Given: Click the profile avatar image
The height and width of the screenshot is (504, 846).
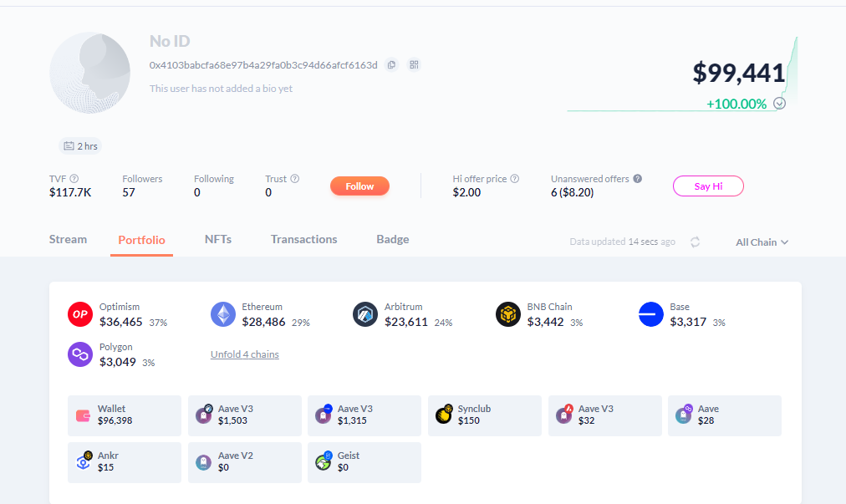Looking at the screenshot, I should click(x=90, y=74).
